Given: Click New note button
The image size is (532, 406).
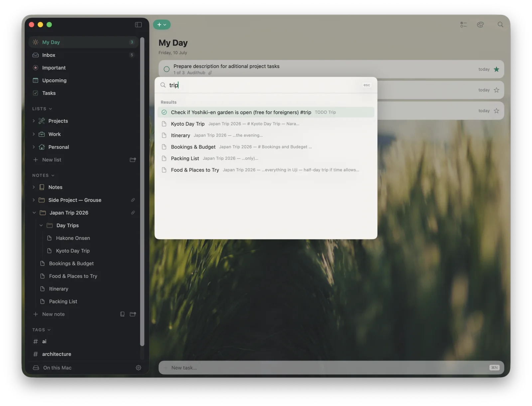Looking at the screenshot, I should pos(53,314).
